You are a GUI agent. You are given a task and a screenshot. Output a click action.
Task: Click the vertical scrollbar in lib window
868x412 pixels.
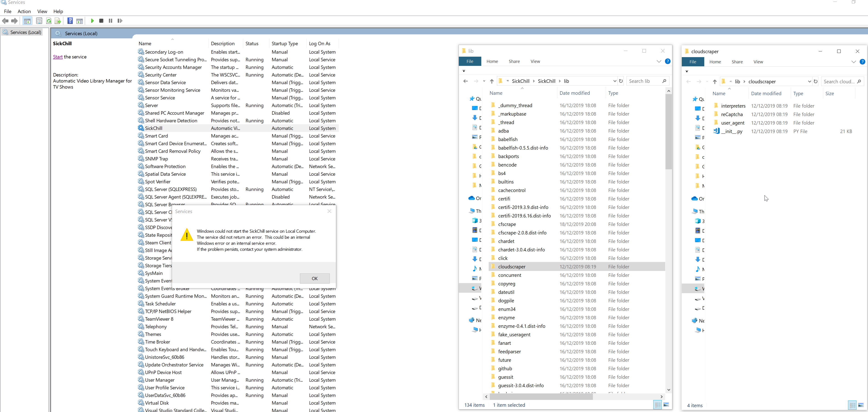(x=668, y=131)
